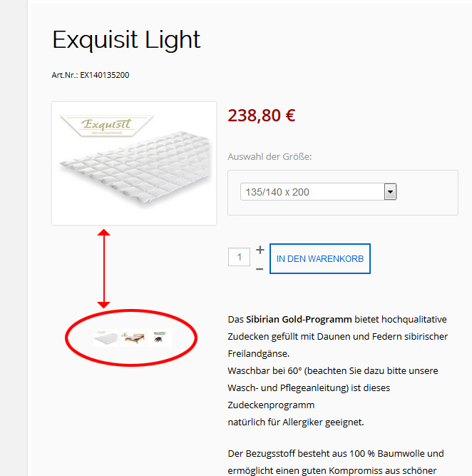
Task: Click the main Exquisit duvet product image
Action: pyautogui.click(x=134, y=171)
